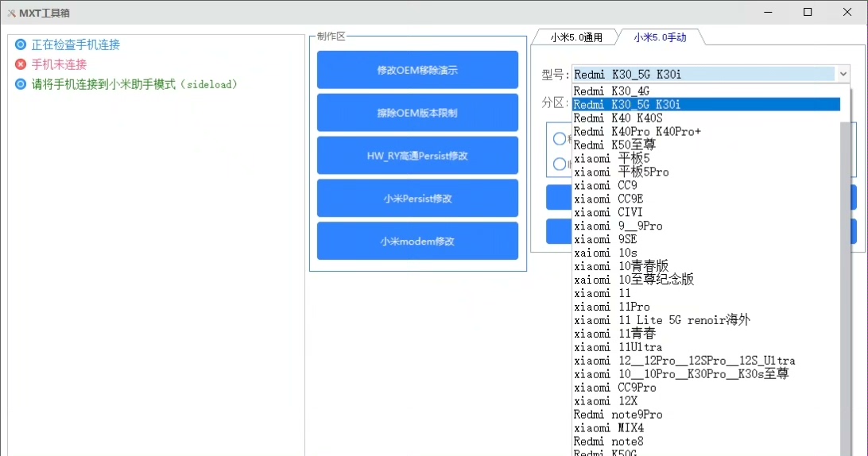Screen dimensions: 868x456
Task: Click the blue icon beside the sideload prompt
Action: [x=21, y=84]
